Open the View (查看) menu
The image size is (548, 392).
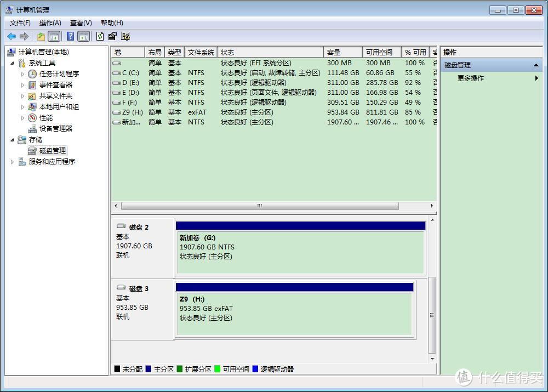81,22
